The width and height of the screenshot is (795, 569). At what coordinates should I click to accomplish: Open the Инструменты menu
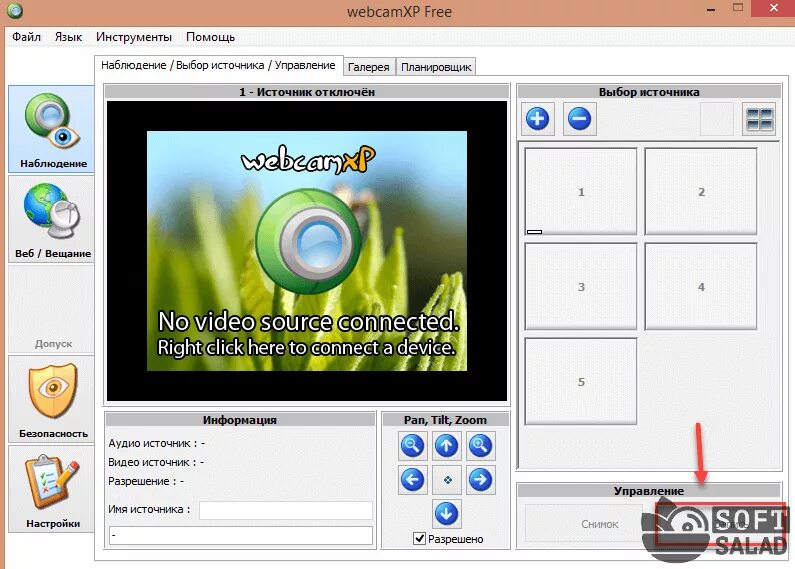134,37
